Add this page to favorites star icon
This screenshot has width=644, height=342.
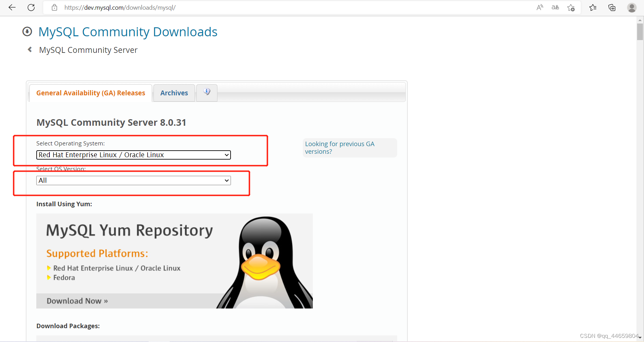(571, 8)
